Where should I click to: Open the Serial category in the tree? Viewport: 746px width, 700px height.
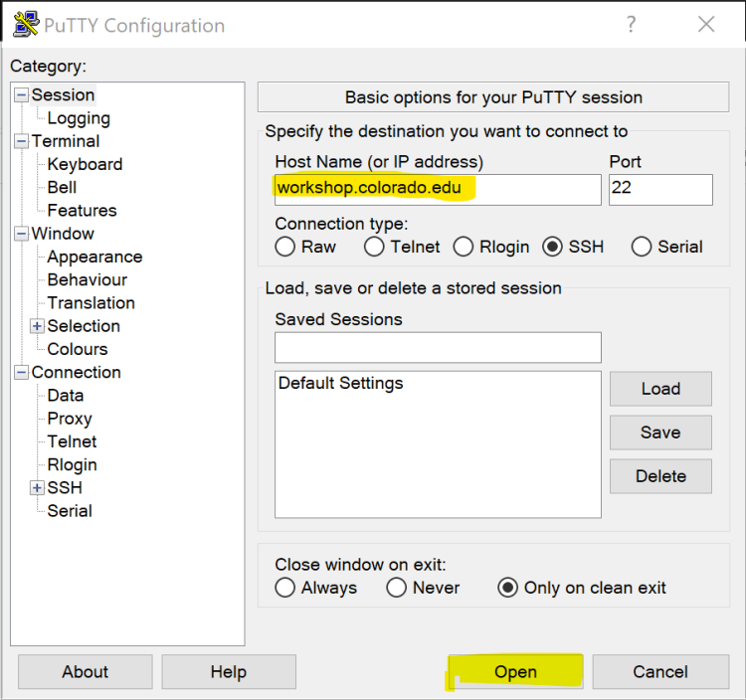(70, 511)
